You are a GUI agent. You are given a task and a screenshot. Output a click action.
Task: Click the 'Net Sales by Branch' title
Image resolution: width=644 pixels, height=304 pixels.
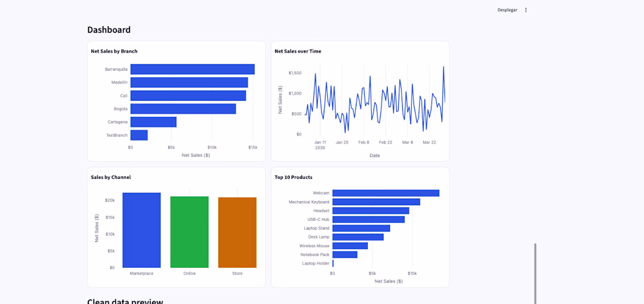point(114,51)
